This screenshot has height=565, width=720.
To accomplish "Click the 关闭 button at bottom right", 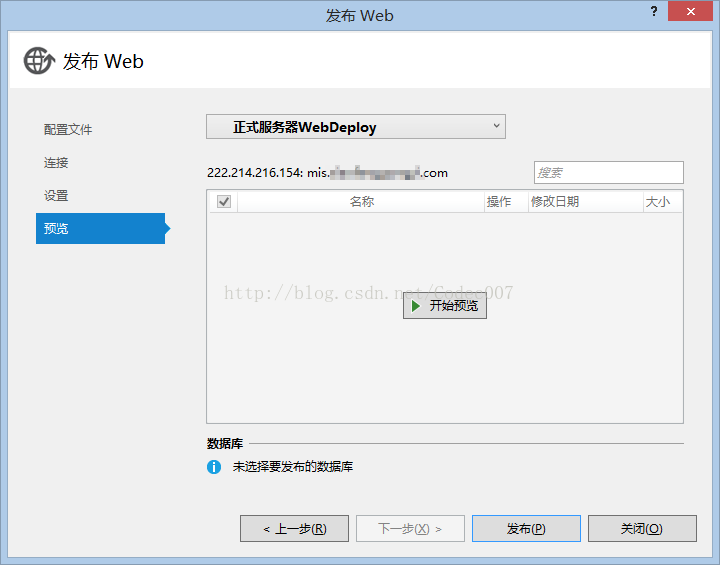I will (641, 529).
